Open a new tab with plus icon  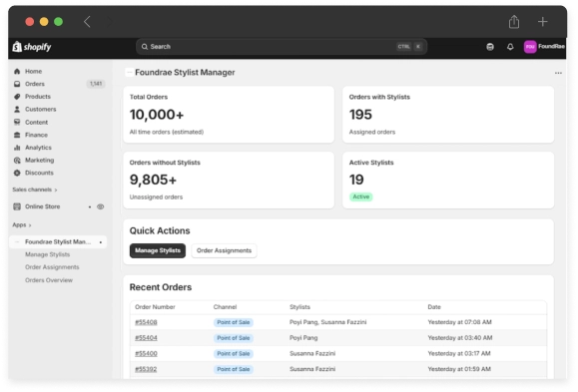tap(542, 22)
